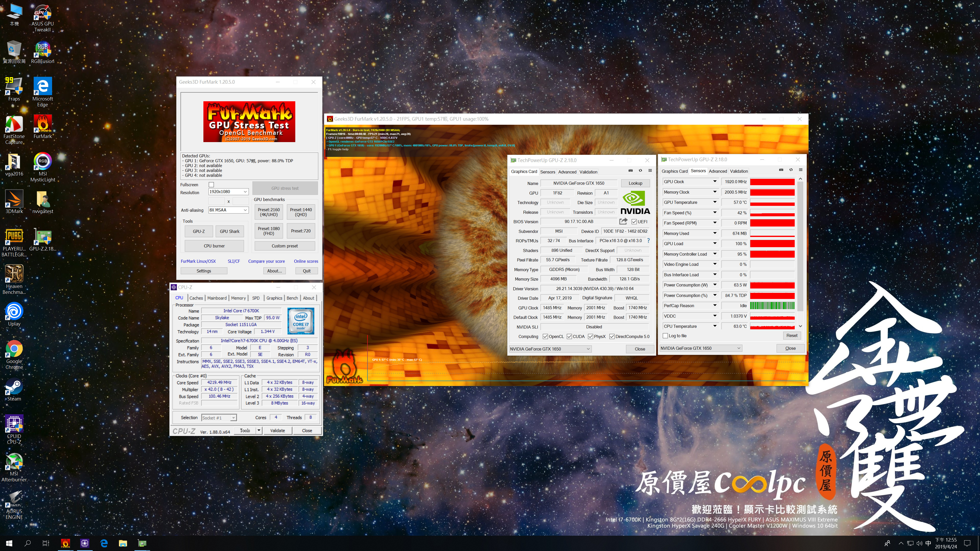Open Anti-aliasing 8X MSAA dropdown
Screen dimensions: 980x551
(x=228, y=210)
